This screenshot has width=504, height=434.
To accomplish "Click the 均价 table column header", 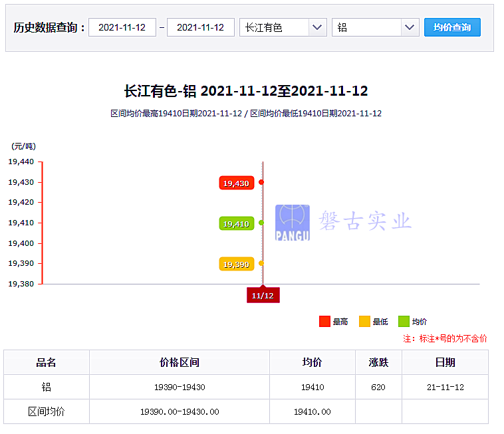I will [312, 362].
